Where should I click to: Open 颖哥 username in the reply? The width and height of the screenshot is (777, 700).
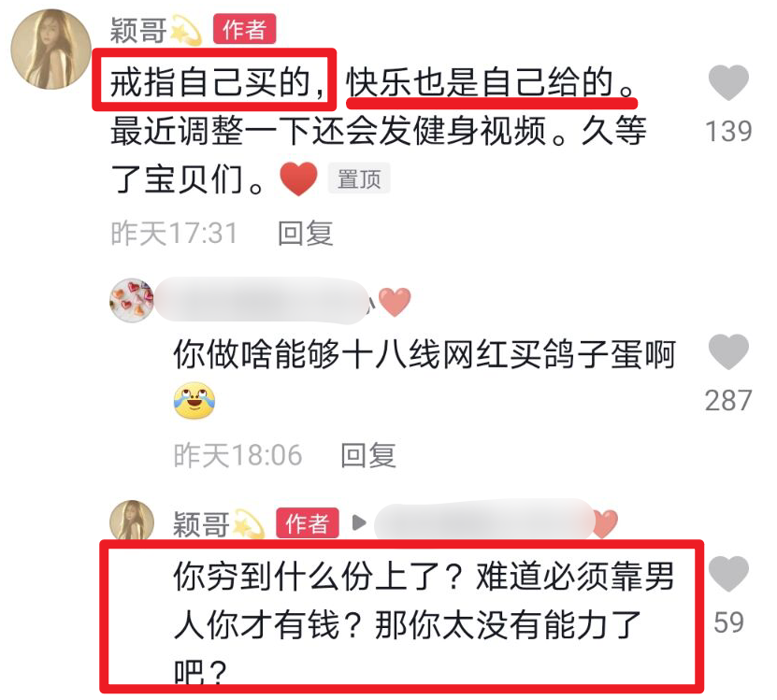(x=201, y=523)
